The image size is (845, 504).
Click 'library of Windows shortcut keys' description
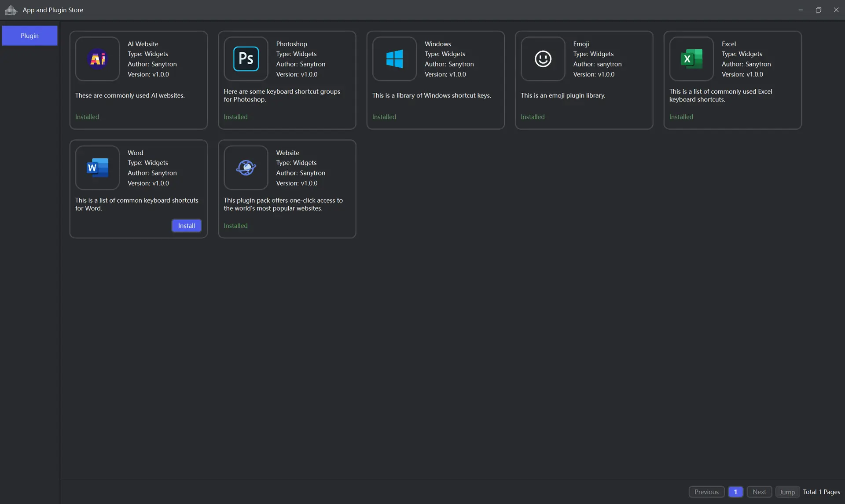(x=432, y=95)
